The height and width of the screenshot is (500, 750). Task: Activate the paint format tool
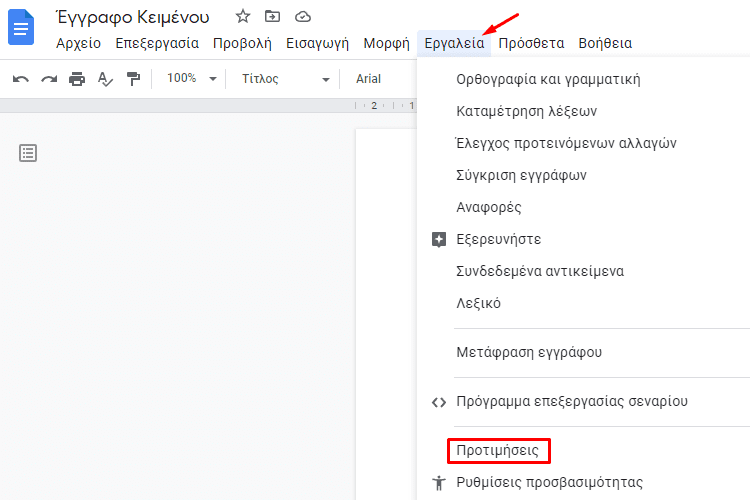click(133, 79)
